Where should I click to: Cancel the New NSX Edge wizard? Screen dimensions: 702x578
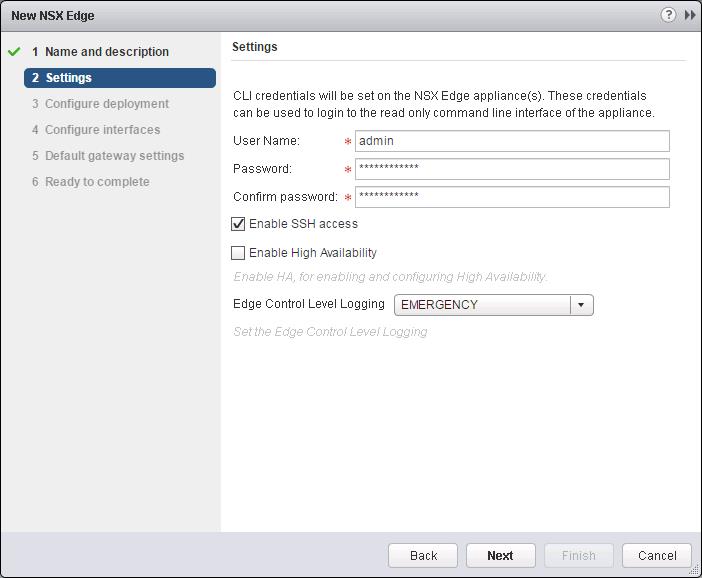coord(657,556)
